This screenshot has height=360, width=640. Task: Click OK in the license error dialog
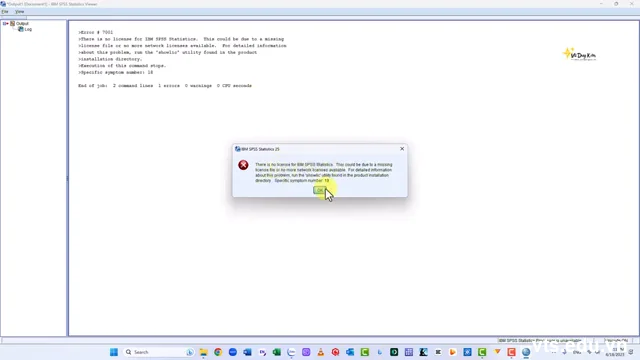point(320,190)
